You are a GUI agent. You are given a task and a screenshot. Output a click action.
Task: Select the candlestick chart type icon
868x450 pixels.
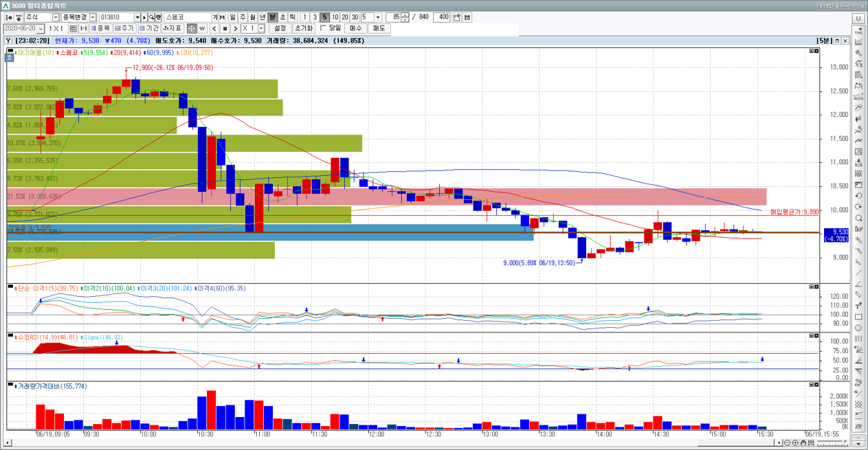[858, 118]
